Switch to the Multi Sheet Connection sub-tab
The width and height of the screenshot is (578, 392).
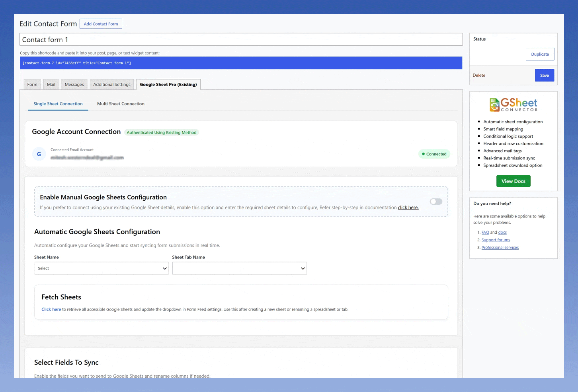coord(121,104)
